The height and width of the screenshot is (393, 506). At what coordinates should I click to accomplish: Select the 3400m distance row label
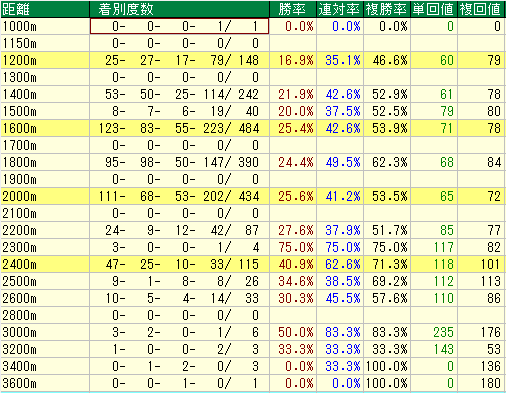pyautogui.click(x=19, y=366)
